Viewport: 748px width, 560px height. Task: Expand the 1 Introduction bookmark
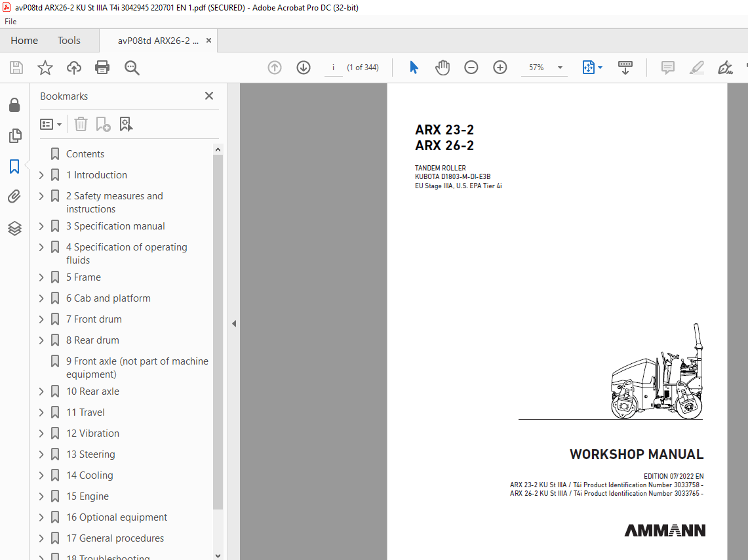click(41, 175)
